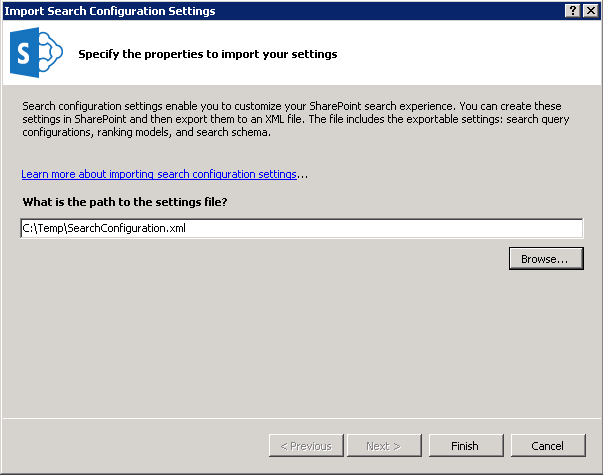Click the white header banner beside the heading

(461, 53)
